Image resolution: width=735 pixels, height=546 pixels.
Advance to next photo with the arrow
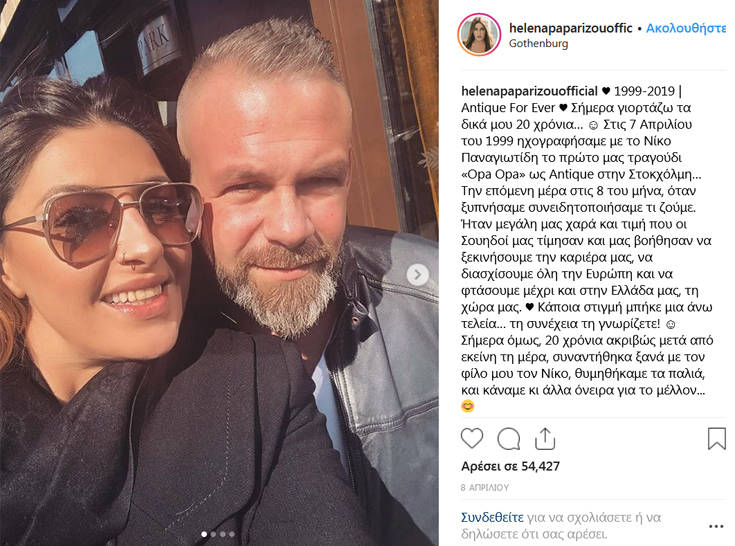click(417, 275)
